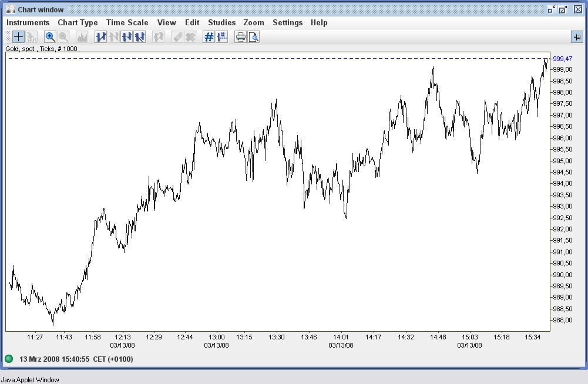Viewport: 588px width, 384px height.
Task: Click the Gold, spot chart title label
Action: click(41, 49)
